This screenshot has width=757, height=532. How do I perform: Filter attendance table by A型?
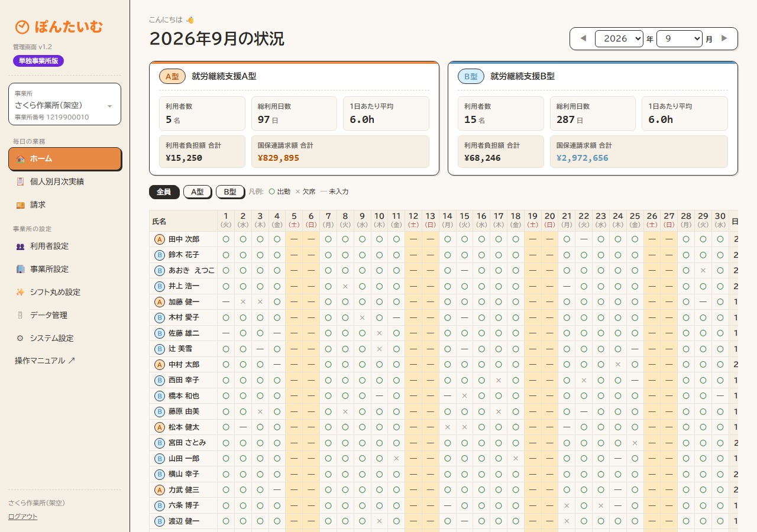(198, 192)
